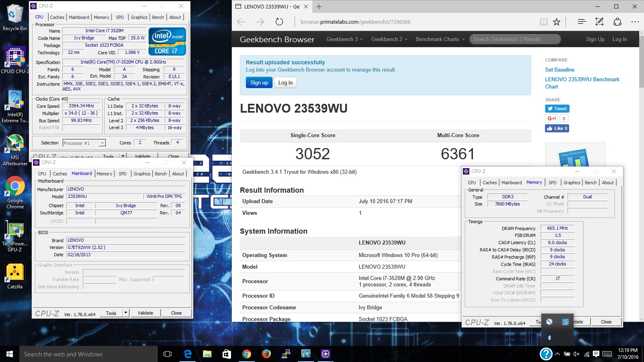Image resolution: width=644 pixels, height=362 pixels.
Task: Open Edge from the taskbar
Action: (188, 354)
